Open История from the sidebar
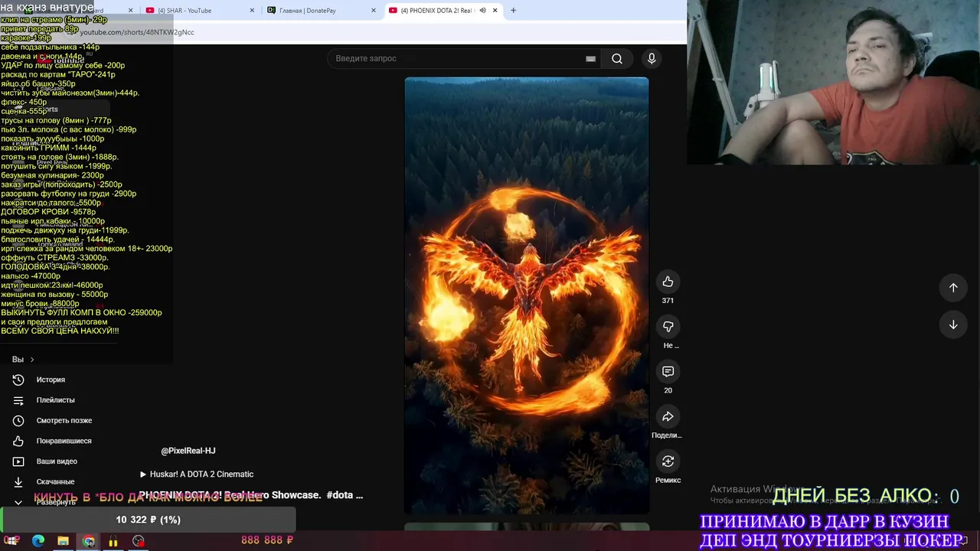This screenshot has width=980, height=551. (x=51, y=380)
